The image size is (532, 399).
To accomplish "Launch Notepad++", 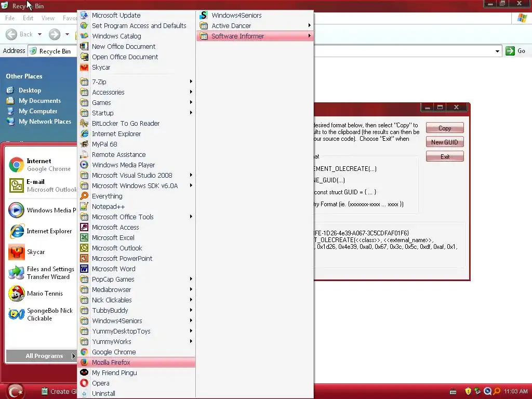I will (136, 206).
